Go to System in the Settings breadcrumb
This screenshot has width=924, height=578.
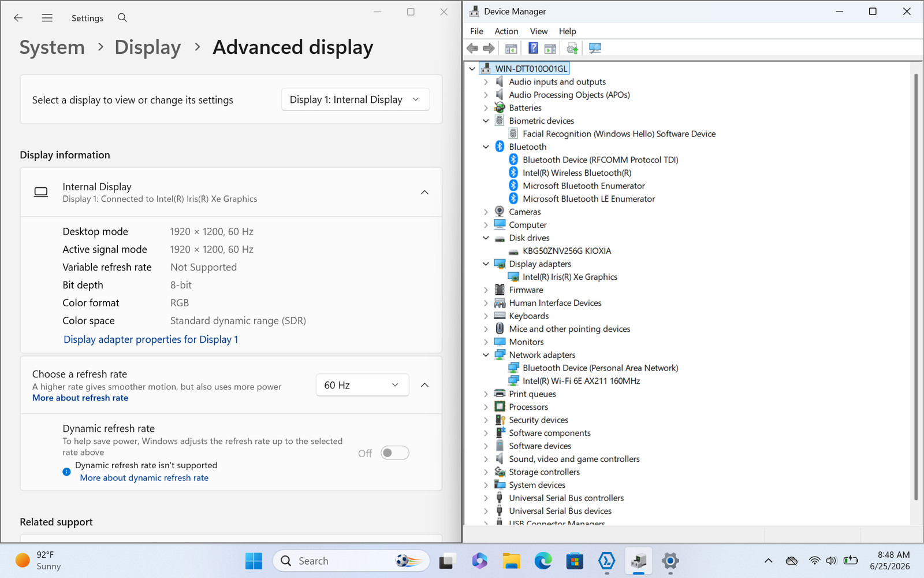point(52,47)
